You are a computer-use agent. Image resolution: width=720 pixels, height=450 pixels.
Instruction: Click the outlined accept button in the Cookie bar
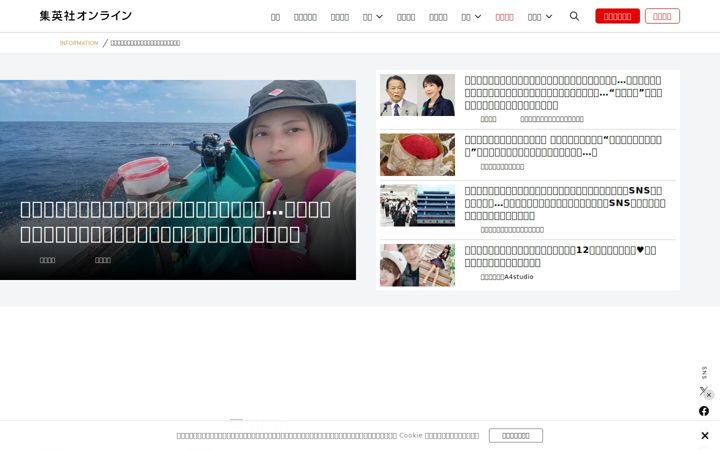(516, 435)
